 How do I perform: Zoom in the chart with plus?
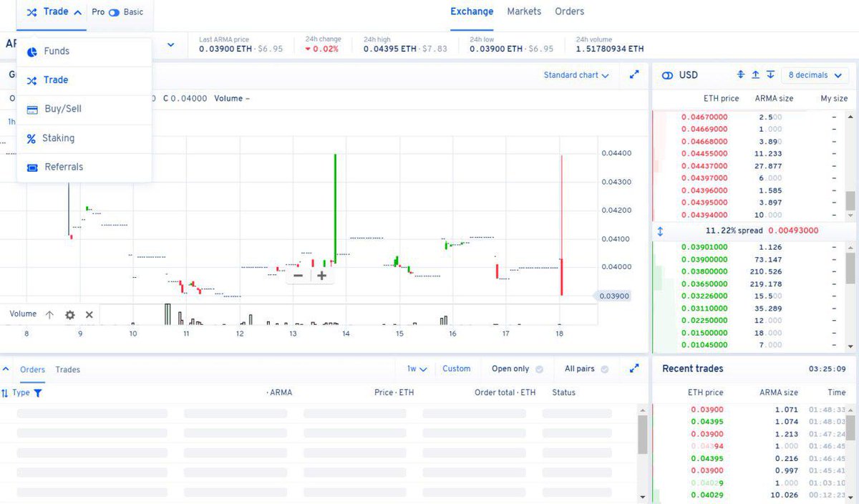(322, 275)
